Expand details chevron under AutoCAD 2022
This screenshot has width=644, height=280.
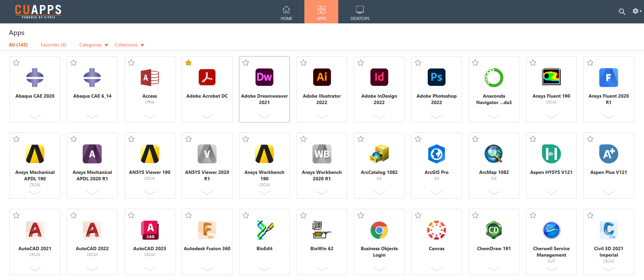coord(92,269)
